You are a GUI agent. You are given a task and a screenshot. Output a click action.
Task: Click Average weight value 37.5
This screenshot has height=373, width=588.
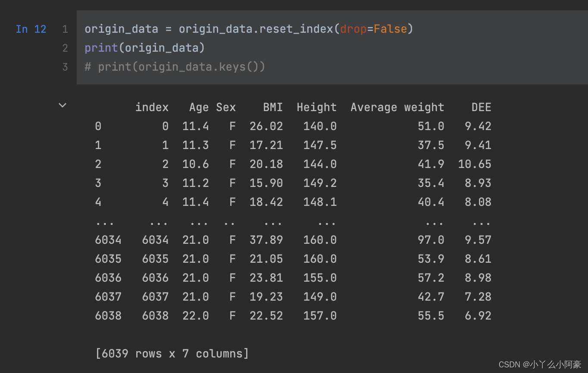click(x=431, y=145)
